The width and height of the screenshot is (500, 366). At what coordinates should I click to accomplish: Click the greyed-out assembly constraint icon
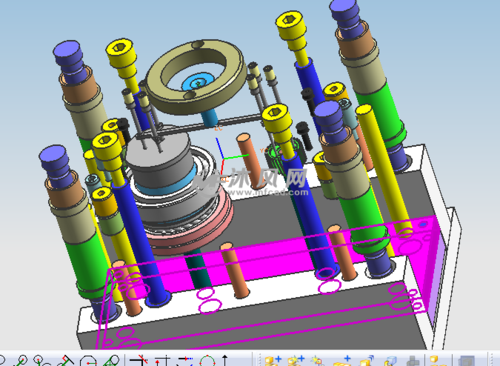pos(413,361)
